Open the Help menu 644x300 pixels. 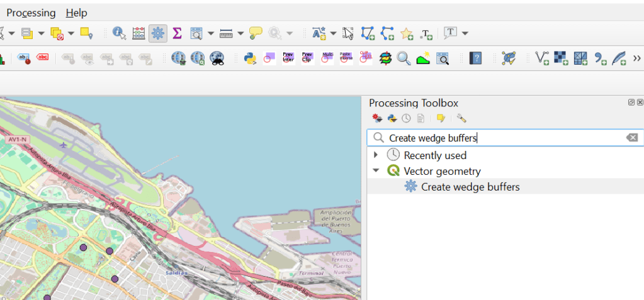click(x=76, y=13)
